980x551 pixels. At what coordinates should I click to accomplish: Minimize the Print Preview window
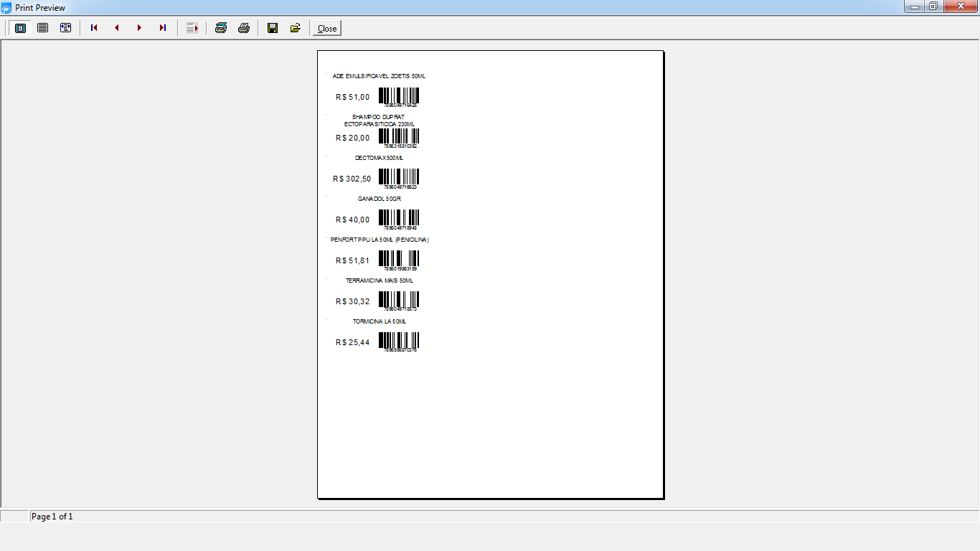(x=914, y=6)
